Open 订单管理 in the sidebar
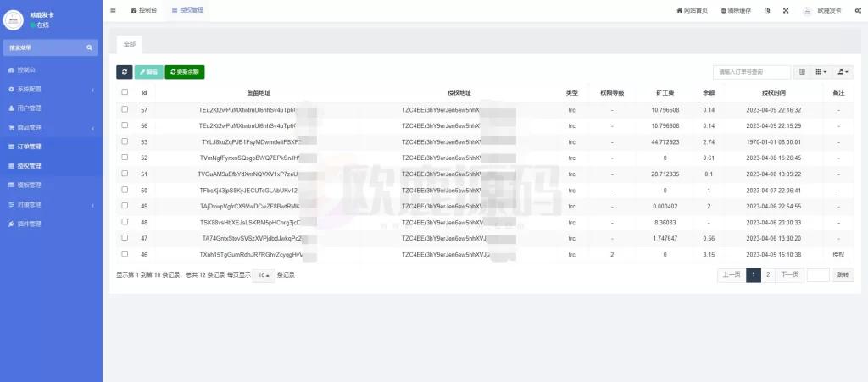This screenshot has height=382, width=868. coord(51,147)
